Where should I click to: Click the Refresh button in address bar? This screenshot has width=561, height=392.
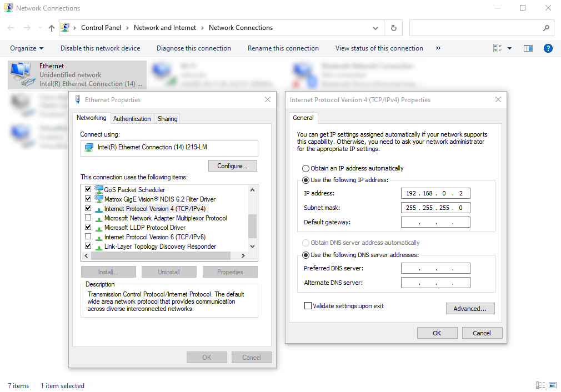(394, 28)
